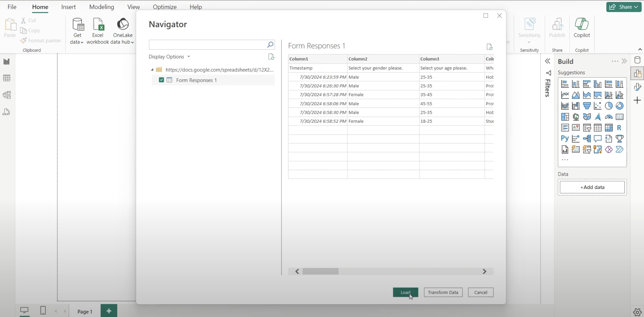Viewport: 644px width, 317px height.
Task: Add a new page with plus tab
Action: (109, 311)
